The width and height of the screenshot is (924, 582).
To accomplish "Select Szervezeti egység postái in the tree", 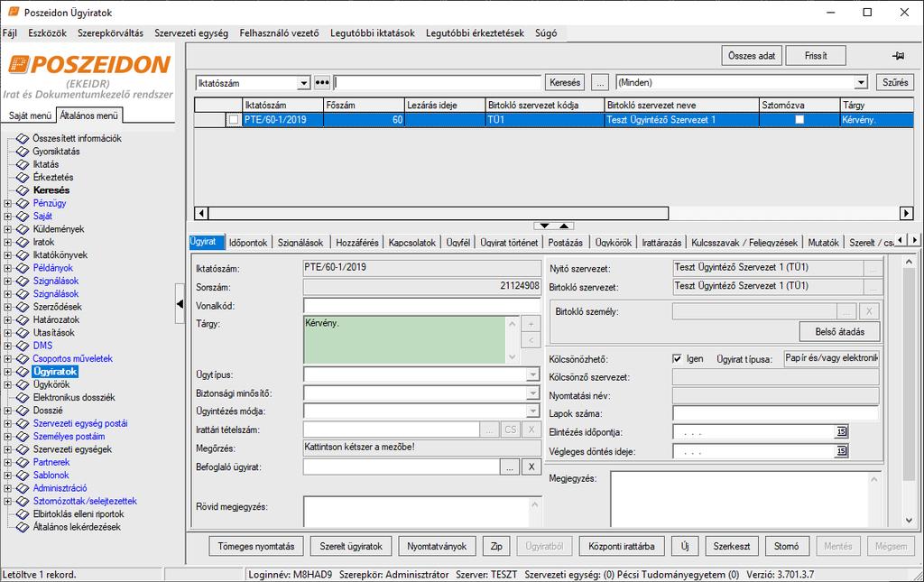I will point(80,423).
